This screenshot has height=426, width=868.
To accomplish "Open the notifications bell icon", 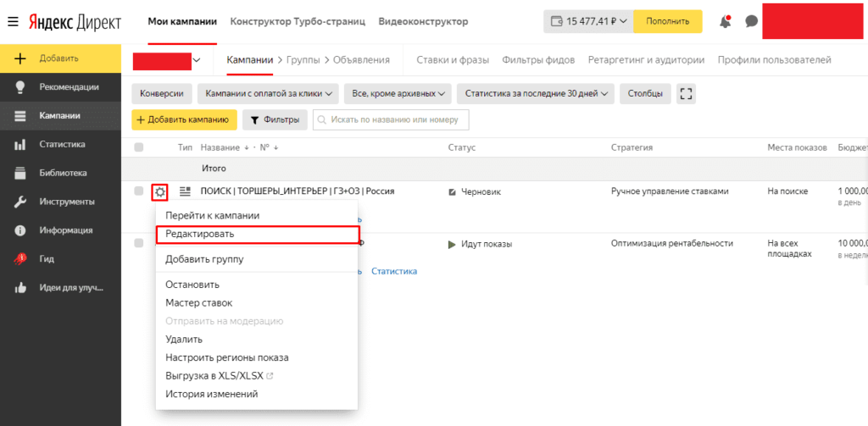I will click(x=726, y=21).
